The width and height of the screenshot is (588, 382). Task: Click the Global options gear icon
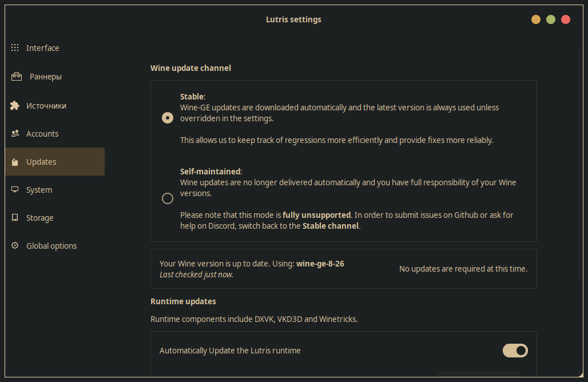(15, 246)
